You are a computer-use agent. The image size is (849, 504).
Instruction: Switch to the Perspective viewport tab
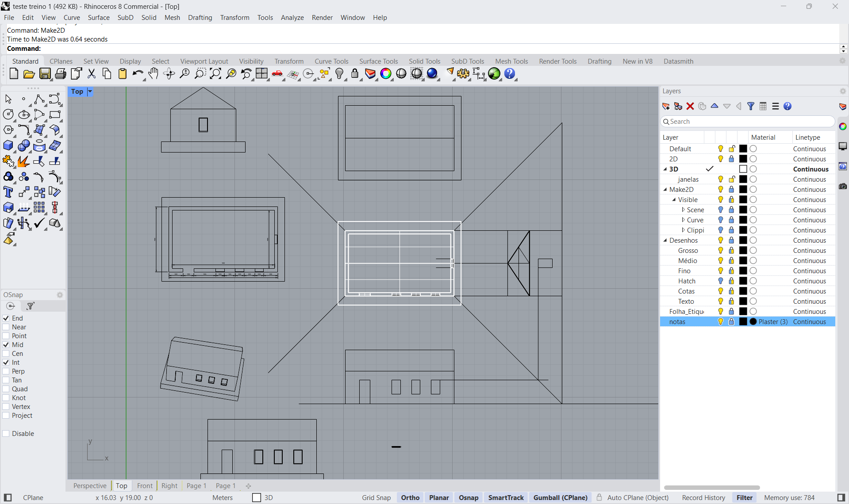90,485
